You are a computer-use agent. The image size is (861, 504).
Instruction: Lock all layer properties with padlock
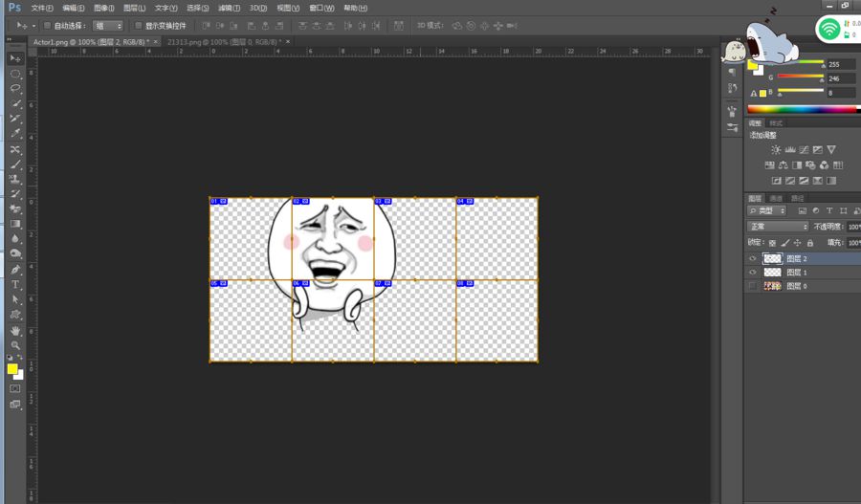coord(810,243)
